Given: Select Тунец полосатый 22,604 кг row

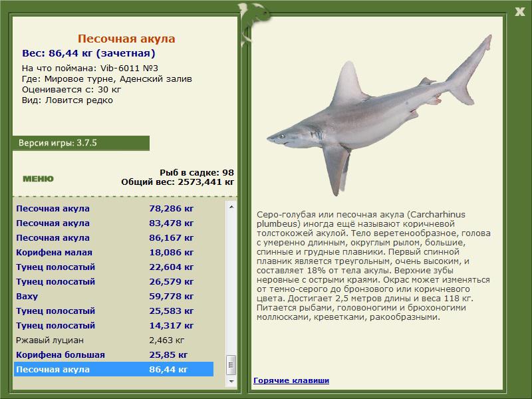Looking at the screenshot, I should click(x=114, y=267).
